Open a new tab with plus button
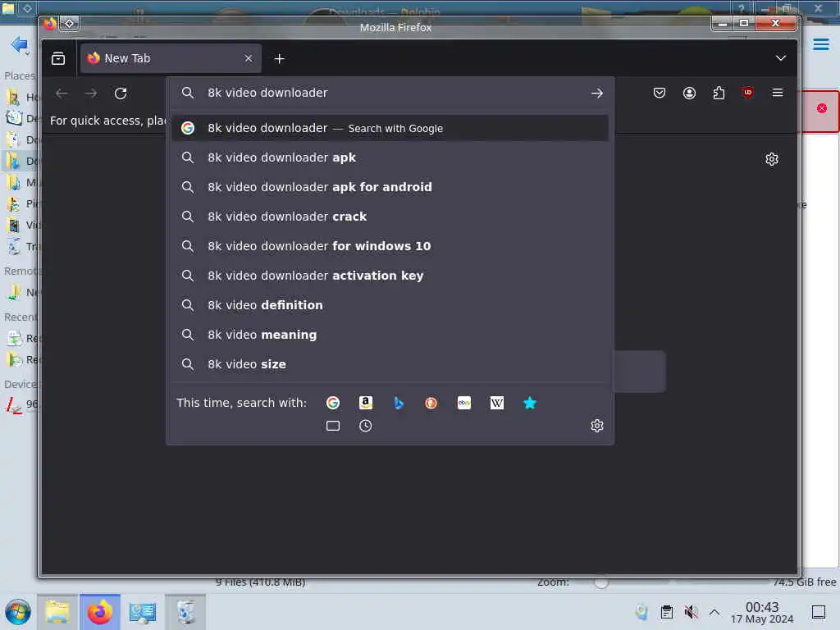The height and width of the screenshot is (630, 840). pyautogui.click(x=279, y=59)
